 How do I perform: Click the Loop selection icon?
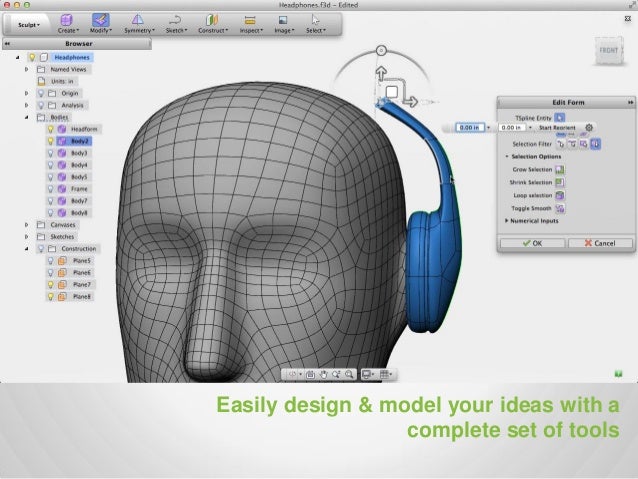560,195
